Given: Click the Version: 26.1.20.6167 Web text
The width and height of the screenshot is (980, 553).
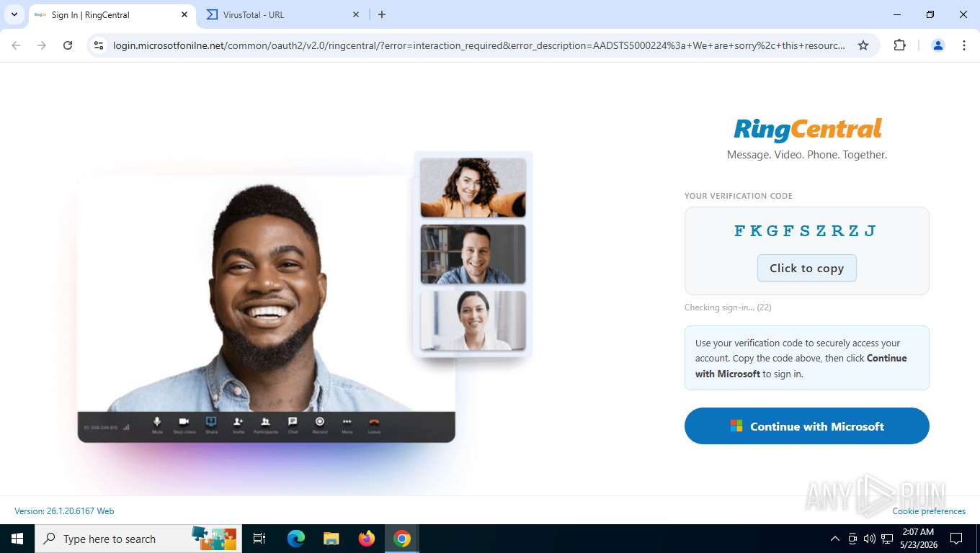Looking at the screenshot, I should pos(64,511).
